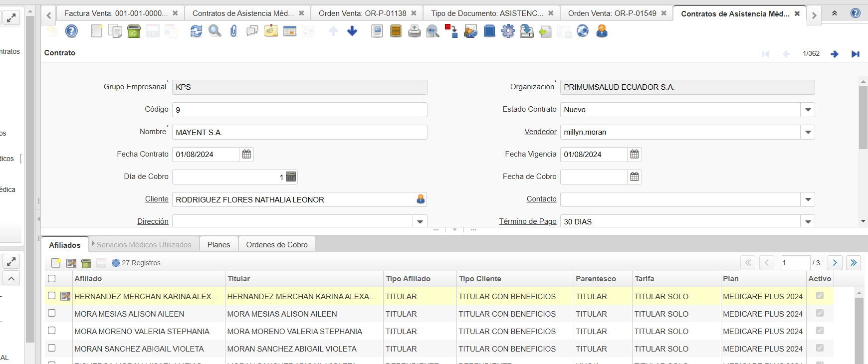Click the Código input field
Viewport: 868px width, 364px height.
point(299,110)
